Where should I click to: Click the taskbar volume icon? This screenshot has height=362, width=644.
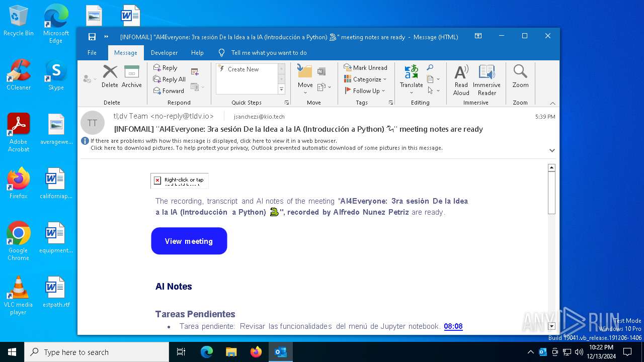579,352
